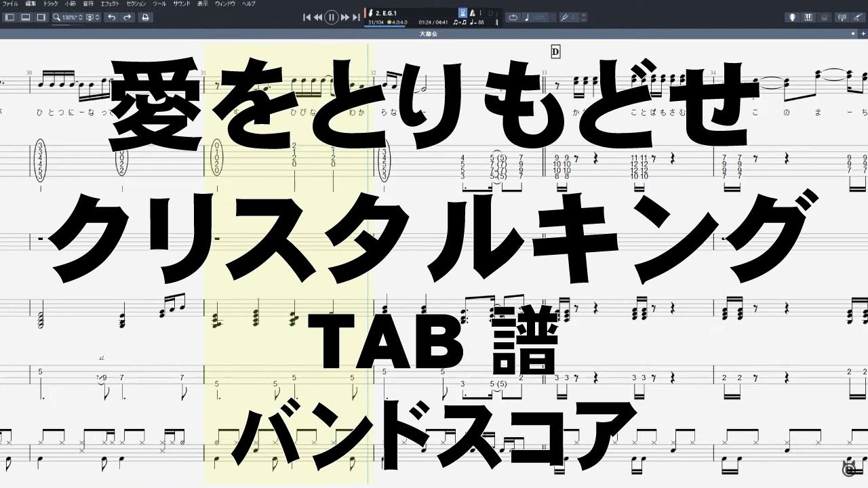Open the ヘルプ (Help) menu

tap(249, 4)
